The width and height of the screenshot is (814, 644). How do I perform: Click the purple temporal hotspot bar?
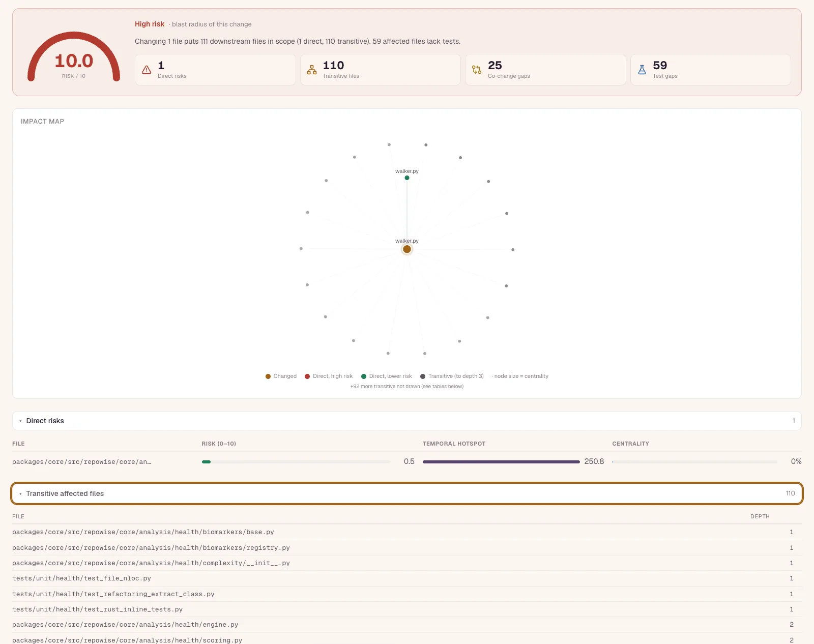501,462
